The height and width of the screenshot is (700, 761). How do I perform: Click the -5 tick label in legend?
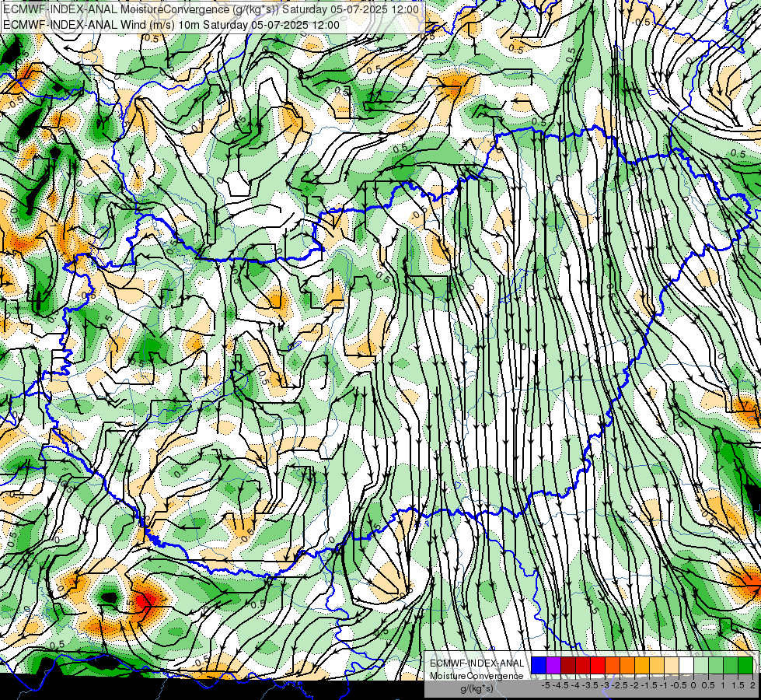point(546,685)
